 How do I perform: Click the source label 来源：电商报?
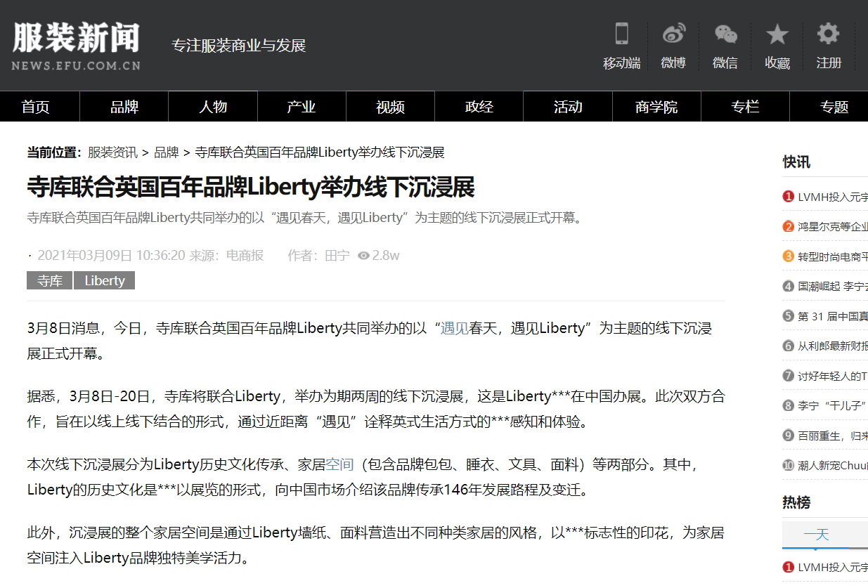226,256
